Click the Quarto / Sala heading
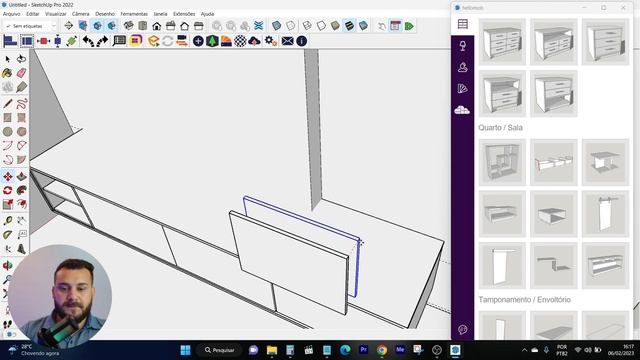 click(x=500, y=128)
